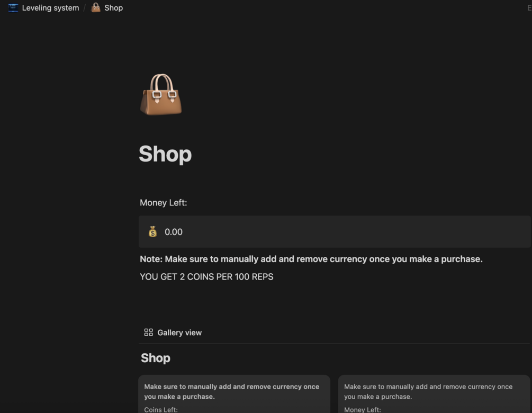
Task: Edit the 0.00 money value
Action: (x=174, y=232)
